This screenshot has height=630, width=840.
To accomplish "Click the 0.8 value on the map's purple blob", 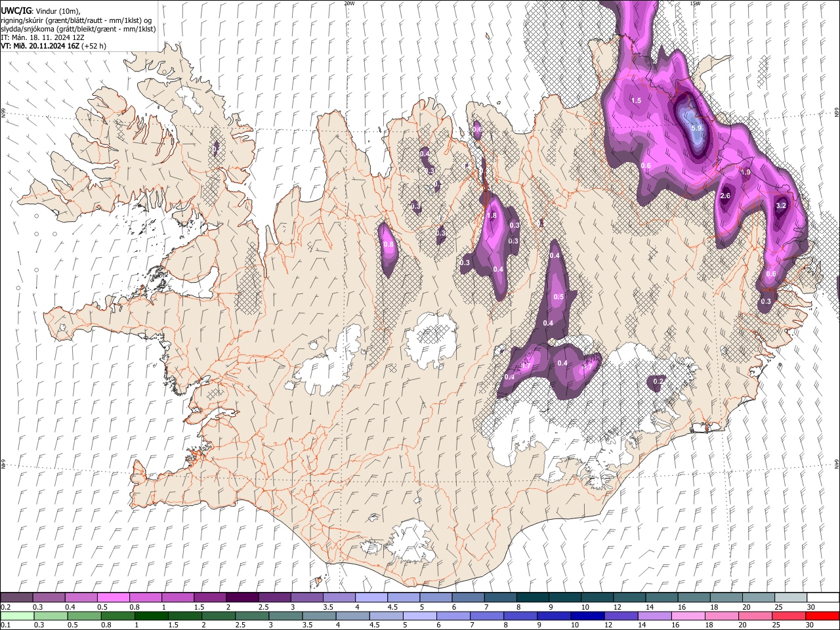I will point(388,244).
